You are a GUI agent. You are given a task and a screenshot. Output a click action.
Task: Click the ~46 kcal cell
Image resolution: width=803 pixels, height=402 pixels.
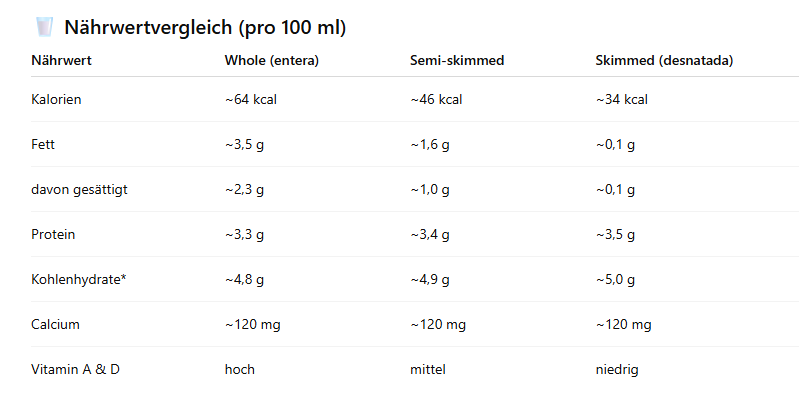point(437,99)
